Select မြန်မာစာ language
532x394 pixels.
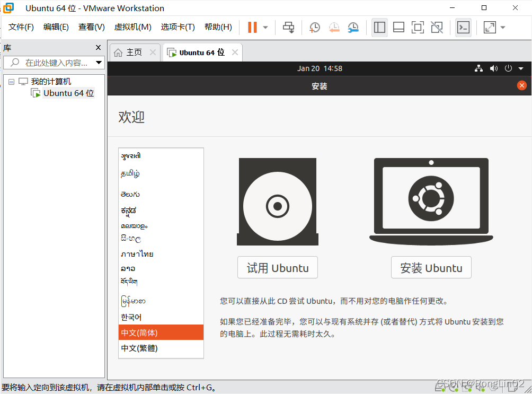[x=161, y=301]
